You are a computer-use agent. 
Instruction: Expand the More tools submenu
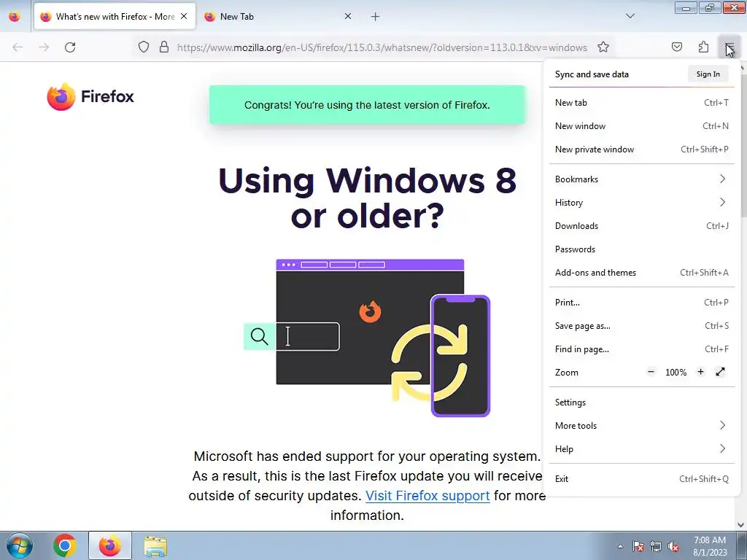642,426
